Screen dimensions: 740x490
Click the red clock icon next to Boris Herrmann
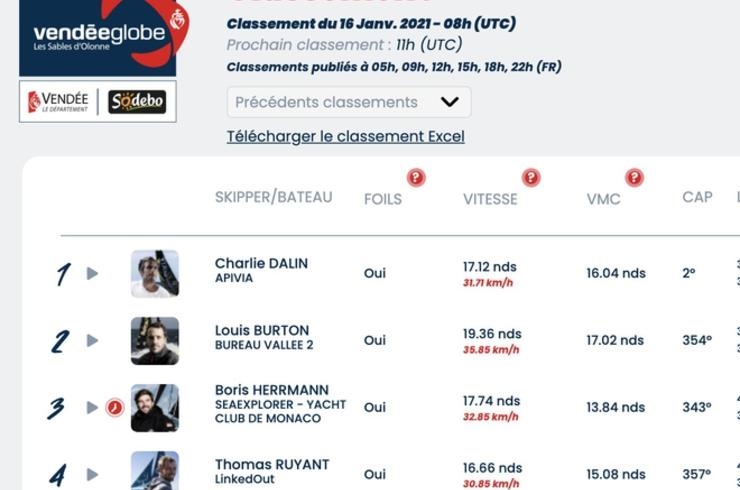115,407
